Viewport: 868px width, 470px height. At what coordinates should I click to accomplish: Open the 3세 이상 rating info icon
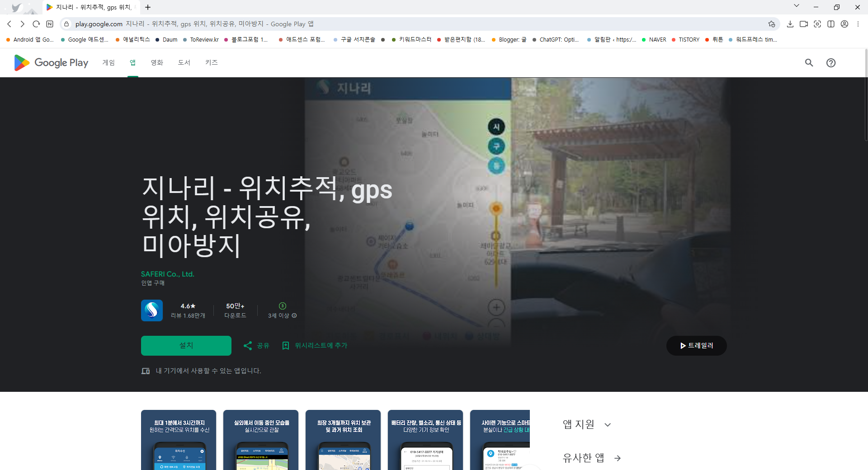(294, 315)
